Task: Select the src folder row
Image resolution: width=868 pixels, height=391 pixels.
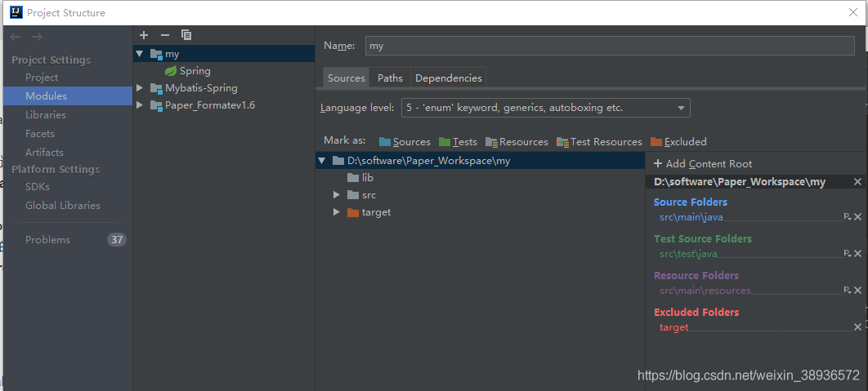Action: [480, 194]
